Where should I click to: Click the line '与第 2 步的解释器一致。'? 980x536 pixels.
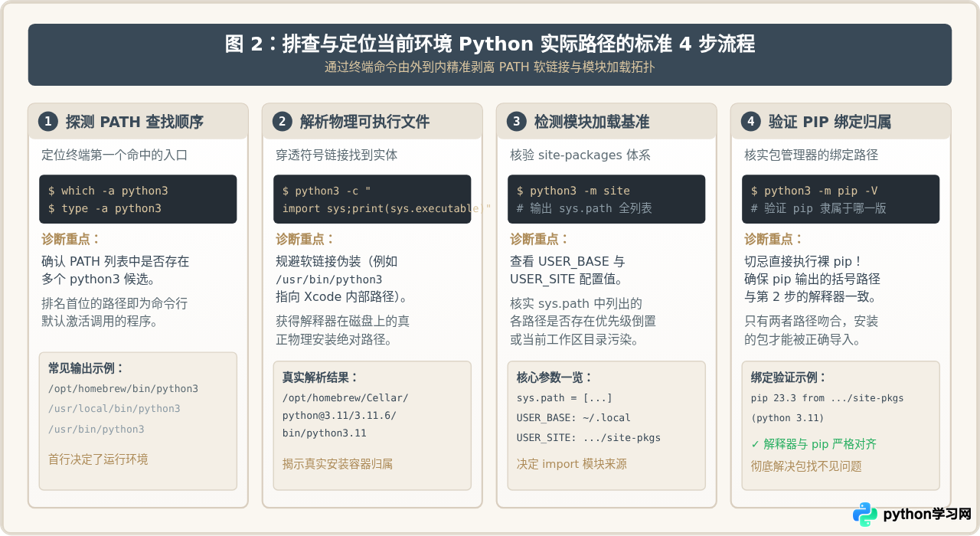pos(810,296)
